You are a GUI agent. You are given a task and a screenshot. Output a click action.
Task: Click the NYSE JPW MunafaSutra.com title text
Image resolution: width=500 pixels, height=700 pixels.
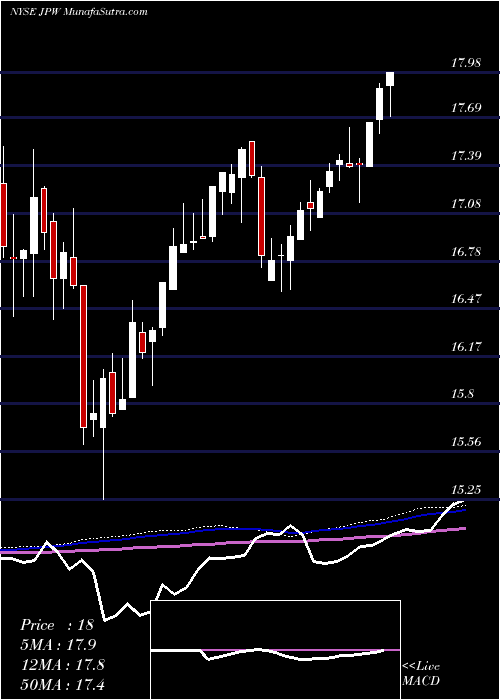coord(79,12)
